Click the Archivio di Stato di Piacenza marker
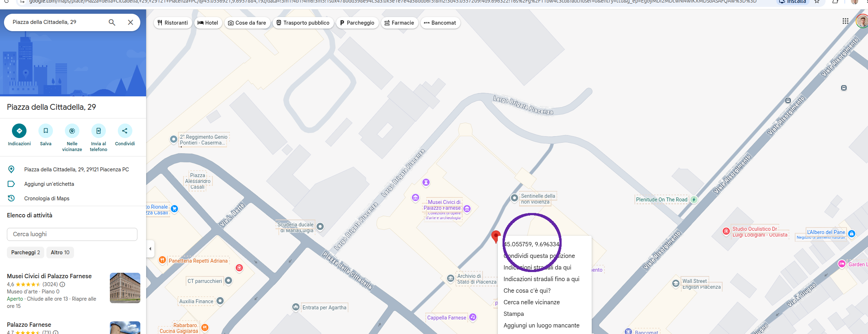Screen dimensions: 868x334 (450, 278)
